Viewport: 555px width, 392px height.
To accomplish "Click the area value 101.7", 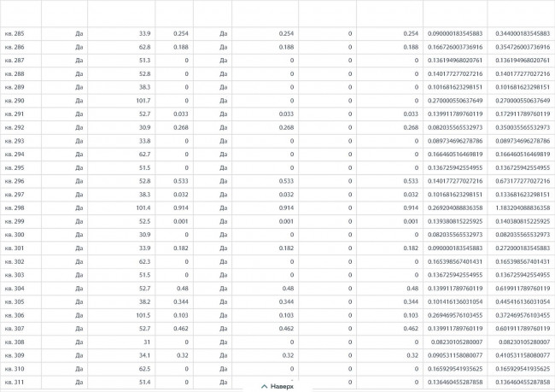I will pos(143,101).
